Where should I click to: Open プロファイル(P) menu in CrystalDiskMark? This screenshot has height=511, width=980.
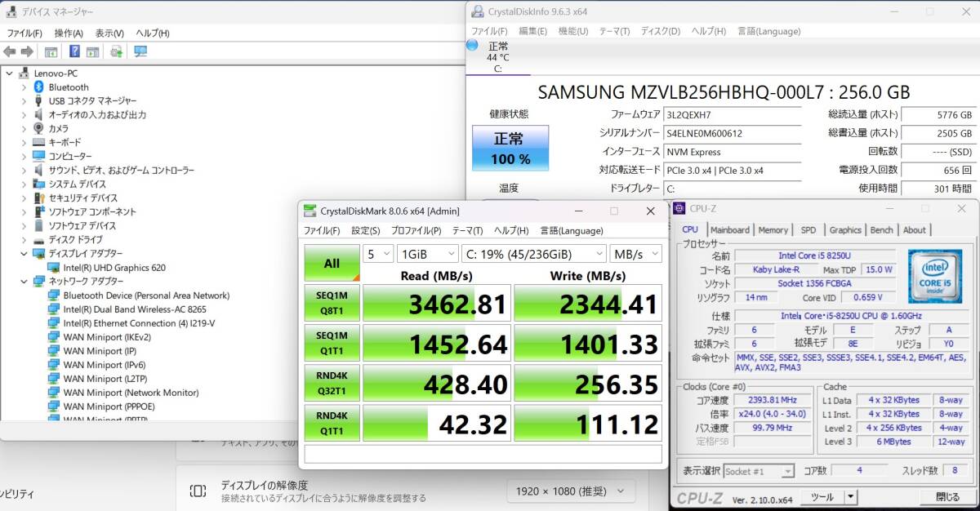pyautogui.click(x=416, y=231)
